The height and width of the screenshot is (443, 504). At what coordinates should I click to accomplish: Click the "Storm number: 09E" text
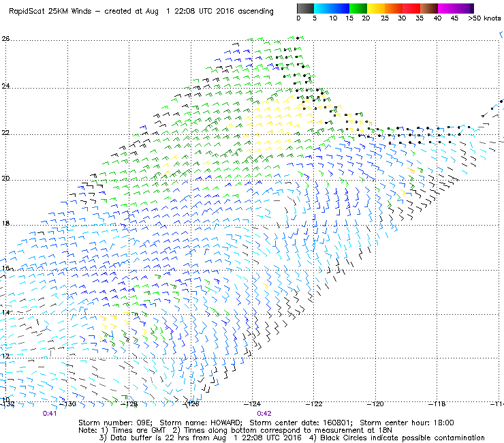click(115, 423)
